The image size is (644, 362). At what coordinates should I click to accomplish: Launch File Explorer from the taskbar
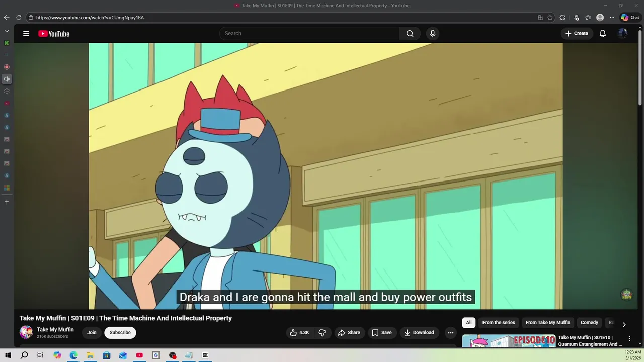(x=90, y=355)
